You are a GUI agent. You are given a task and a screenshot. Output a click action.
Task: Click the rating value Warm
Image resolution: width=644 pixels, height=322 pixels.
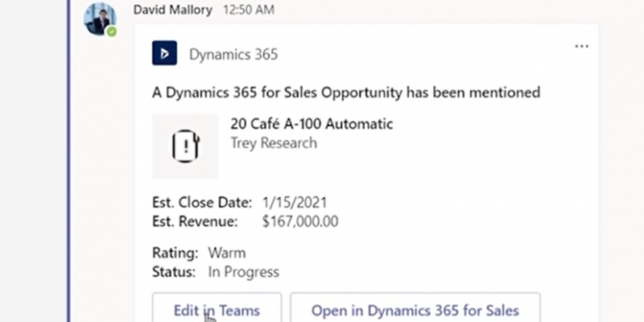point(227,253)
